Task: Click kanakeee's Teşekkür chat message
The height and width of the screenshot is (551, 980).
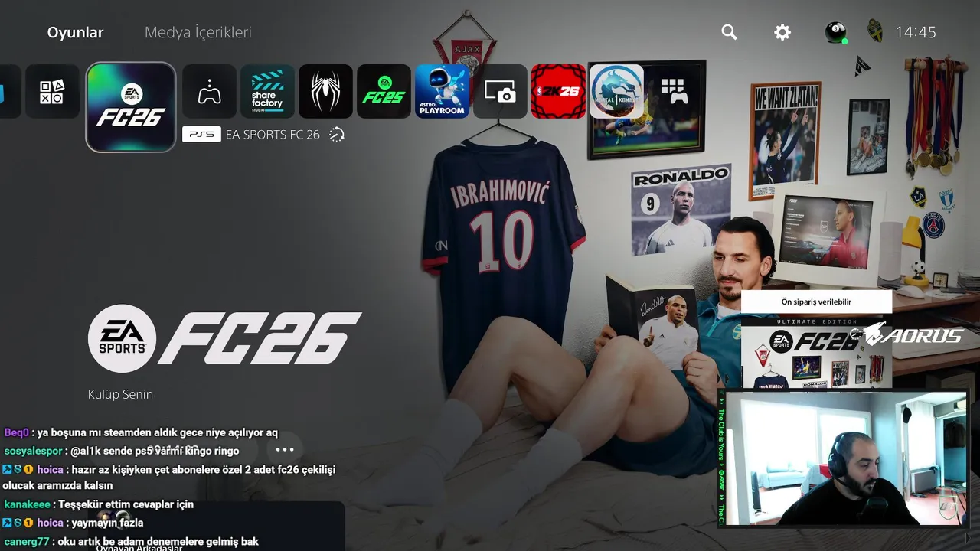Action: [x=99, y=504]
